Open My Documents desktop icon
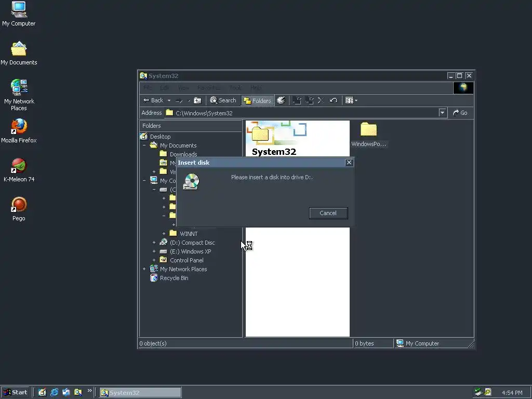 click(x=19, y=54)
